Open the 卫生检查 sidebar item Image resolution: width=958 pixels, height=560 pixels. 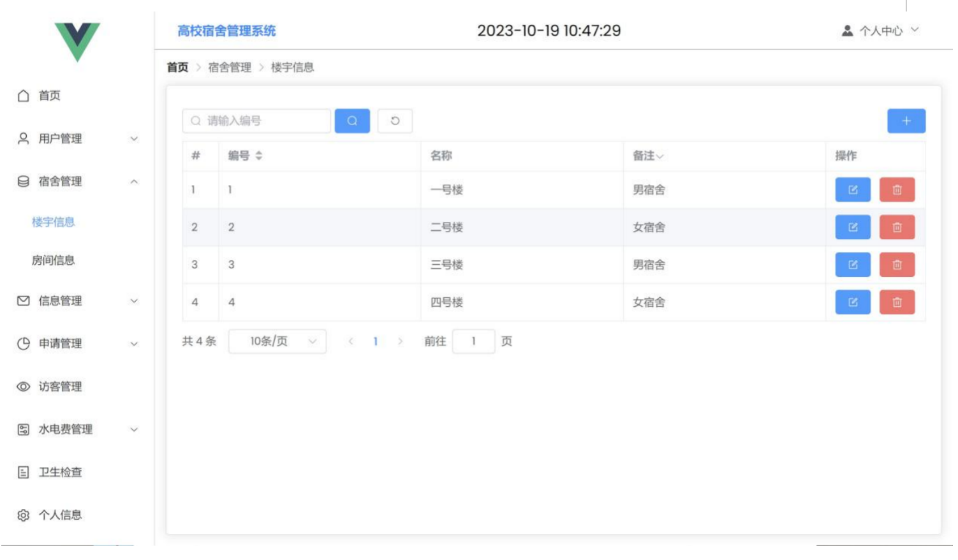click(77, 472)
